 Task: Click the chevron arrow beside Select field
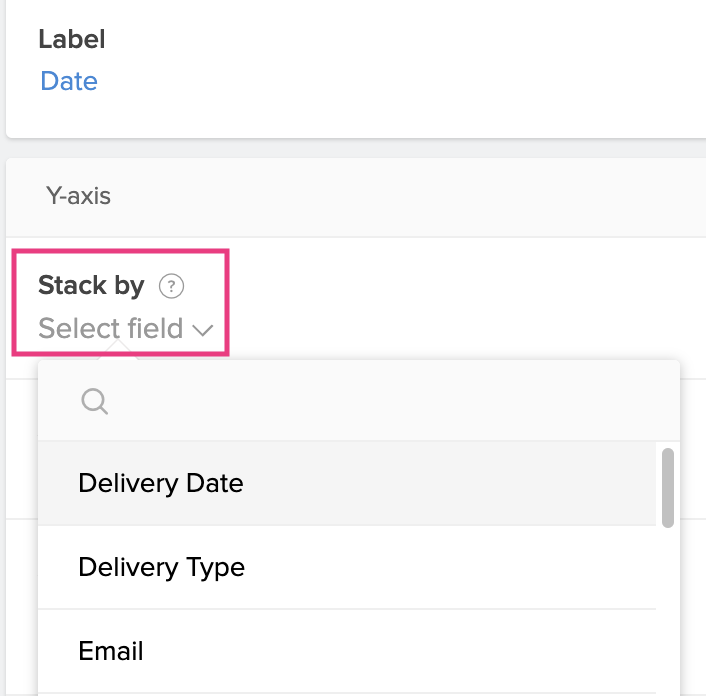click(204, 330)
